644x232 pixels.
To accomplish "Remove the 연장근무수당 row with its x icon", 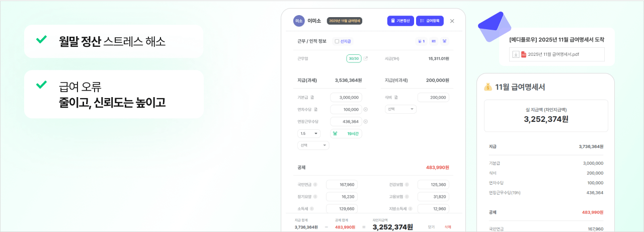I will [x=366, y=121].
